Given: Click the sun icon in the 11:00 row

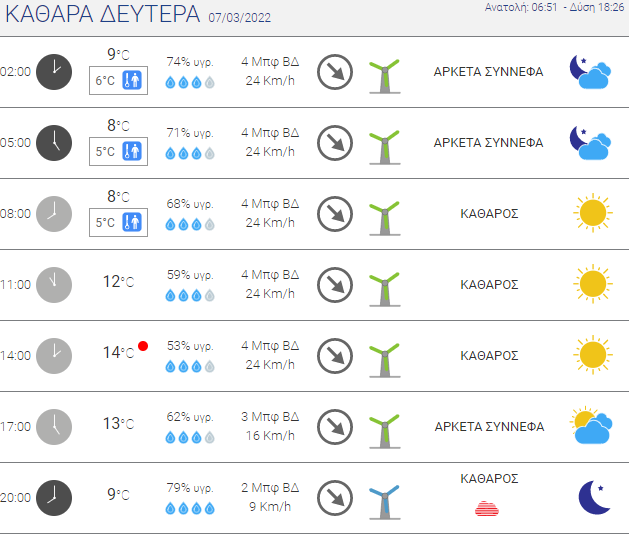Looking at the screenshot, I should point(593,284).
